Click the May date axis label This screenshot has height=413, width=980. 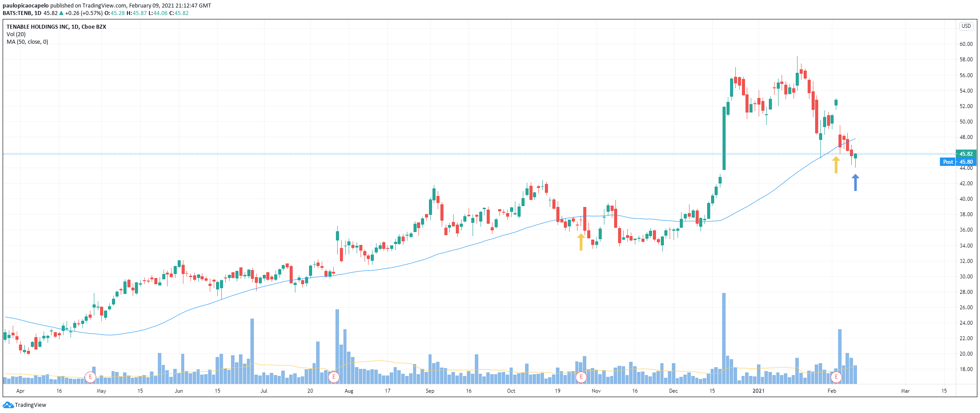point(101,391)
